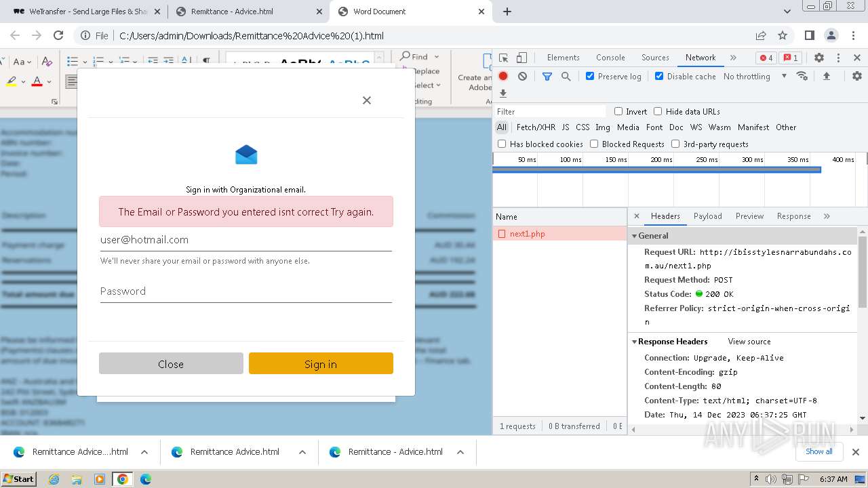Open menu for Remittance Advice....html download
This screenshot has width=868, height=488.
[144, 452]
